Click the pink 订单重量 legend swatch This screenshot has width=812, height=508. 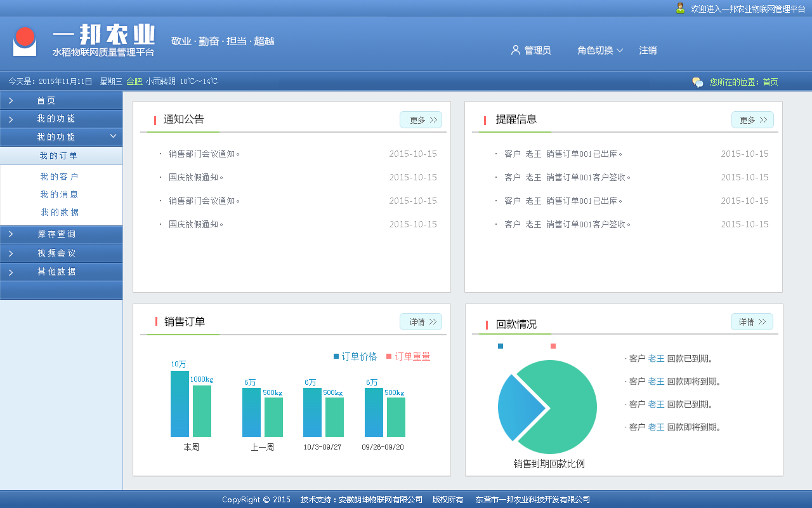tap(389, 356)
